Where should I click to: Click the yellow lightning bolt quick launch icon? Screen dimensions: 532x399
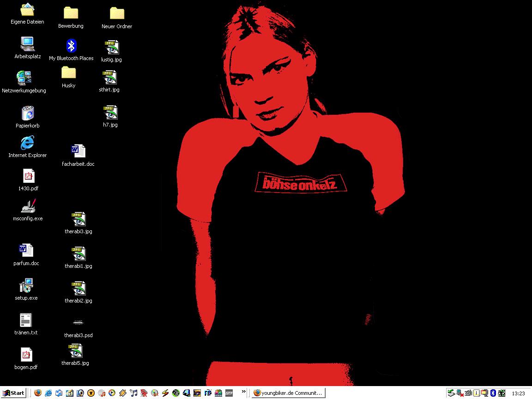pyautogui.click(x=165, y=393)
